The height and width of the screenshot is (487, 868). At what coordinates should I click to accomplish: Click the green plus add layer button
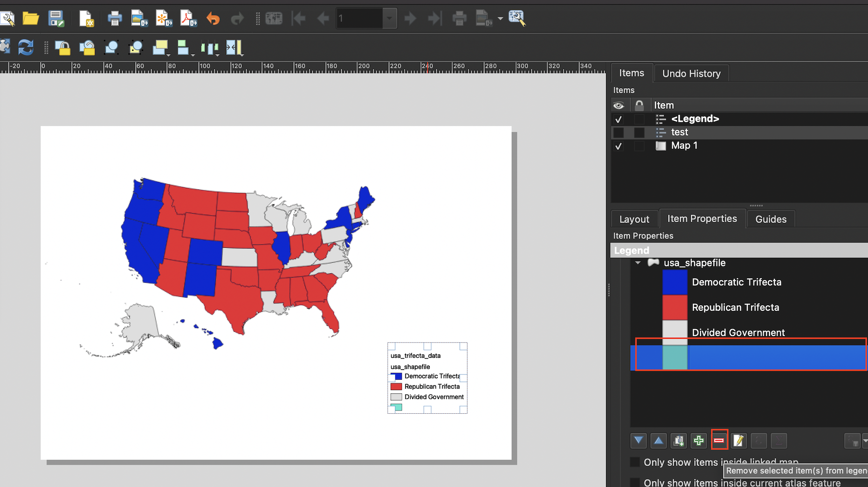point(698,440)
